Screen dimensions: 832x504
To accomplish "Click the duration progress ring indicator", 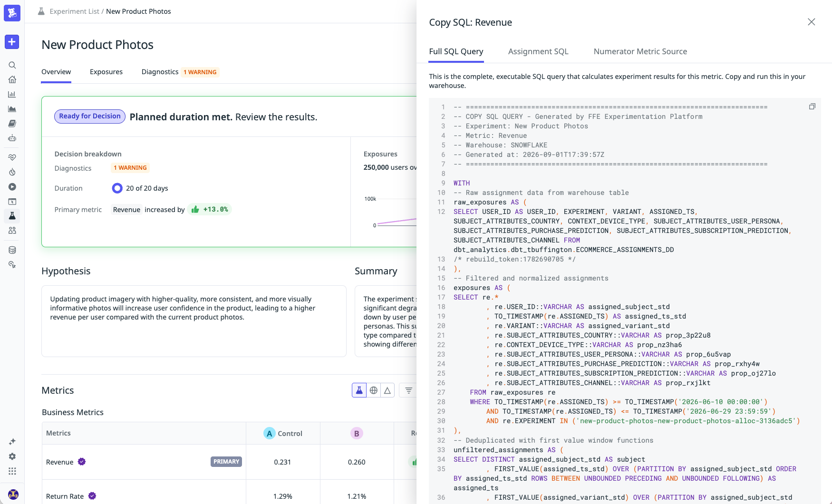I will (x=117, y=188).
